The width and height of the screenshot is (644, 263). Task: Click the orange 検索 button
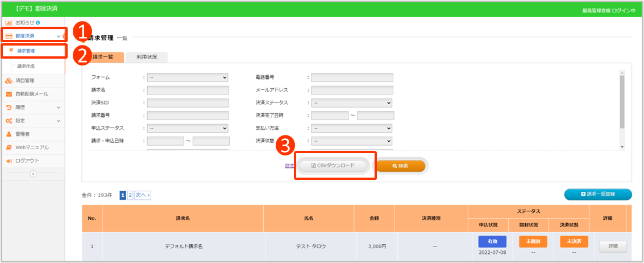[x=400, y=166]
